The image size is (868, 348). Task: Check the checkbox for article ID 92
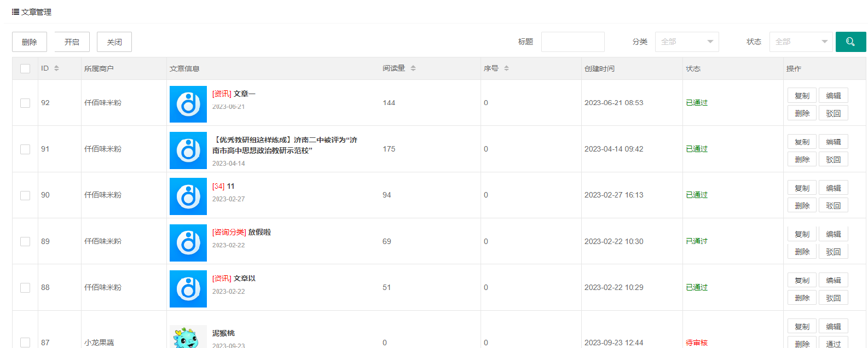pyautogui.click(x=25, y=103)
